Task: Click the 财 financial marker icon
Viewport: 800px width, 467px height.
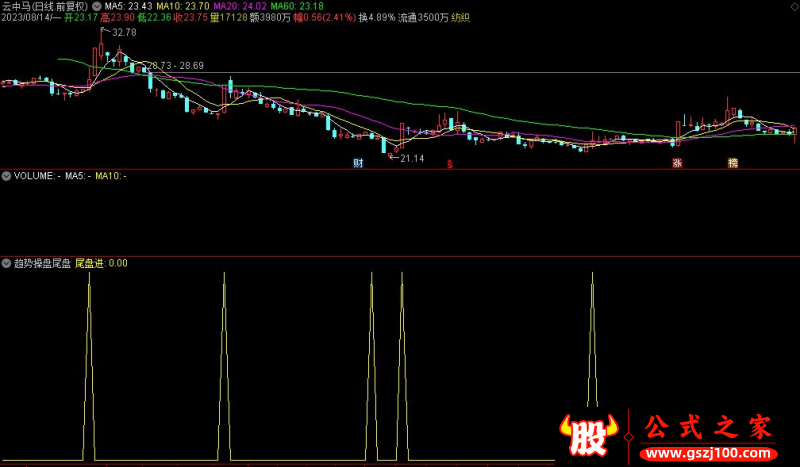Action: click(x=358, y=162)
